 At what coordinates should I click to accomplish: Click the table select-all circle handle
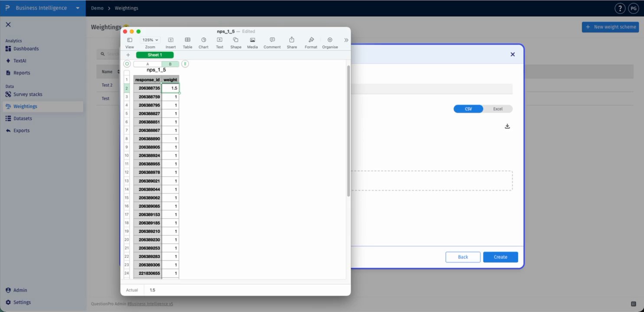127,64
